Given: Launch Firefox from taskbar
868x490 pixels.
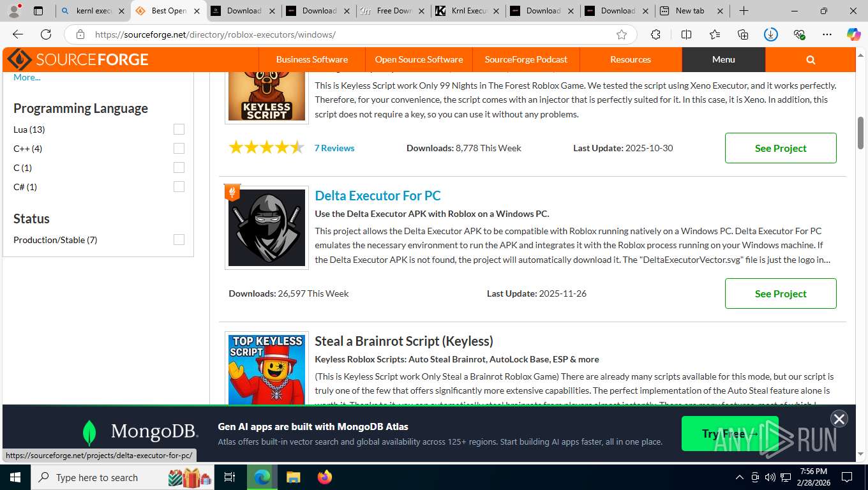Looking at the screenshot, I should coord(324,477).
